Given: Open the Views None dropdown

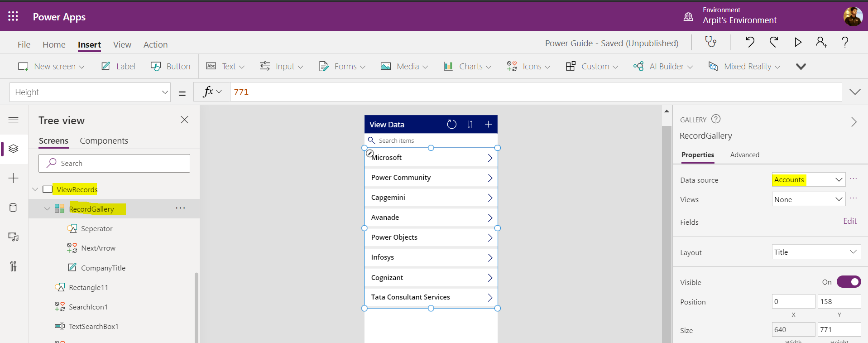Looking at the screenshot, I should point(809,199).
